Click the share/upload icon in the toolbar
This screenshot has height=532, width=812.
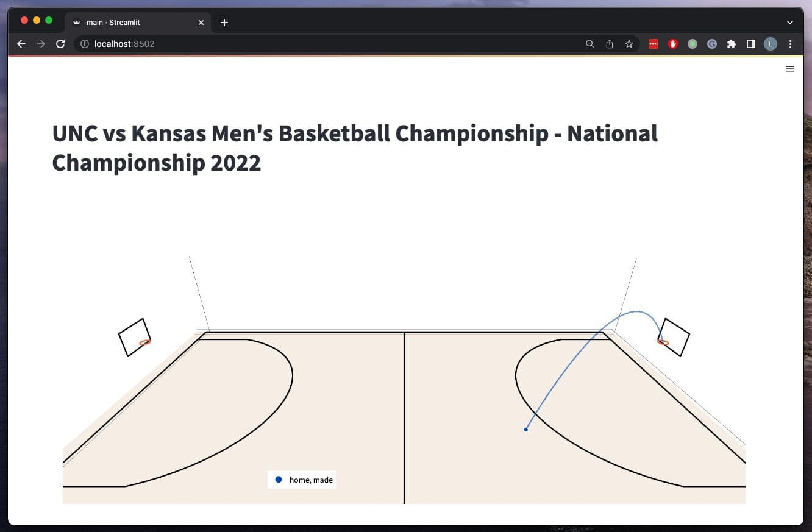pos(610,44)
